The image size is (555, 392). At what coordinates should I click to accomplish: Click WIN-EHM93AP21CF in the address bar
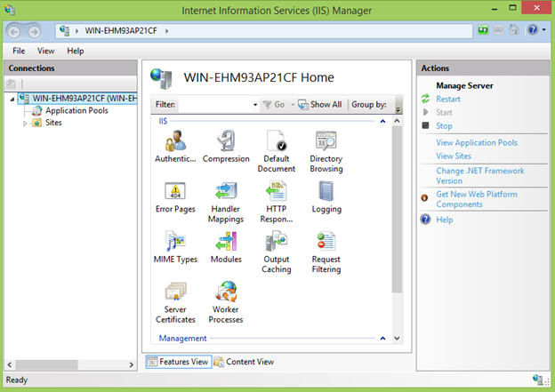click(x=121, y=31)
